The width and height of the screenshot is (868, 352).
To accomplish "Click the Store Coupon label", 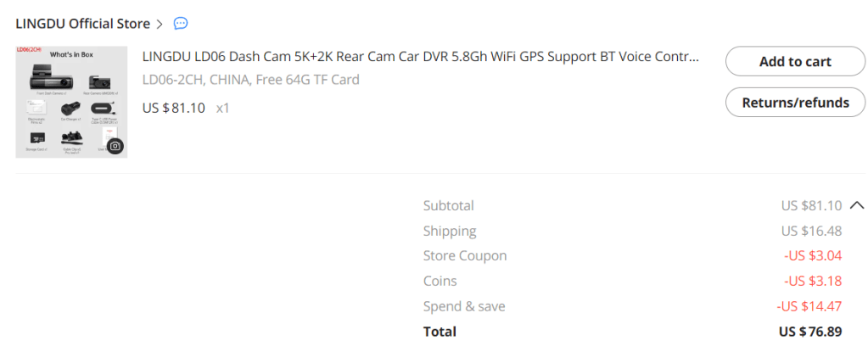I will (x=465, y=255).
